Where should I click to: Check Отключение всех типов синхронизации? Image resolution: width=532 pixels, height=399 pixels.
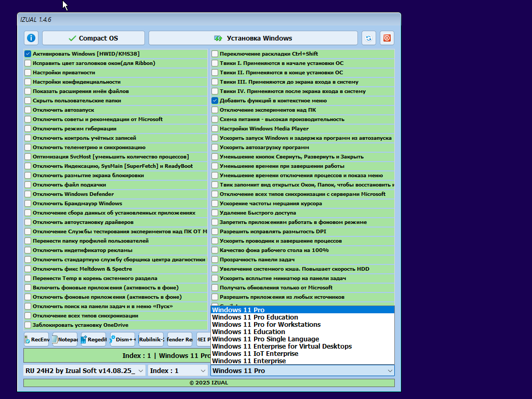point(28,315)
